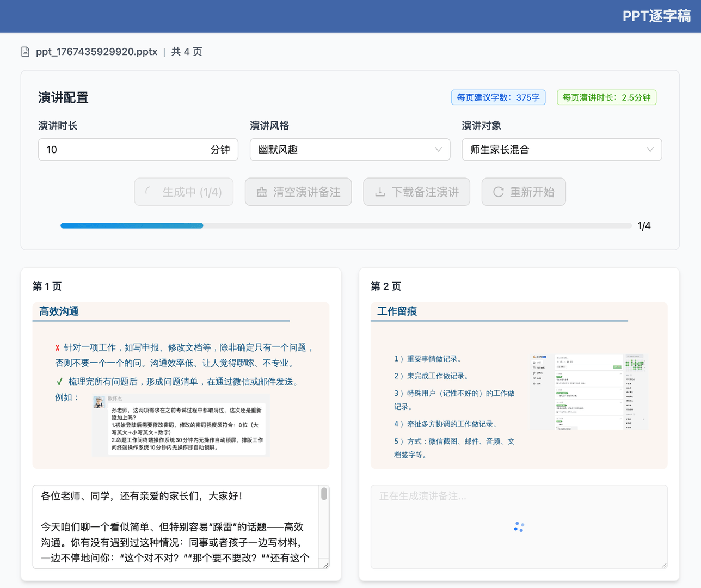Image resolution: width=701 pixels, height=588 pixels.
Task: Open the 演讲对象 dropdown showing 师生家长混合
Action: point(562,149)
